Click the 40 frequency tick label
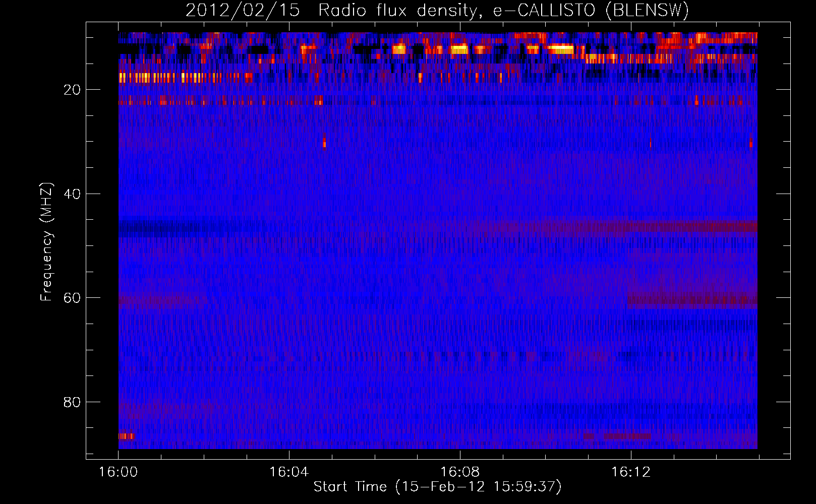Screen dimensions: 816x504 pos(72,194)
